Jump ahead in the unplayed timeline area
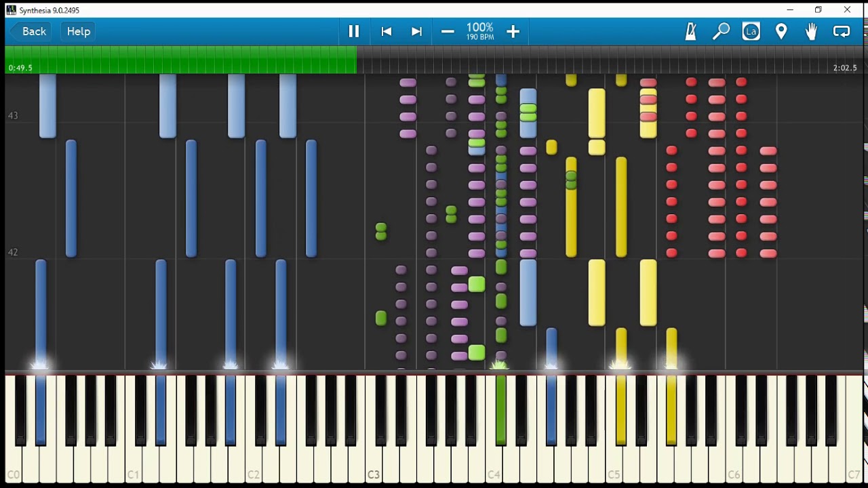Screen dimensions: 868x488 610,60
